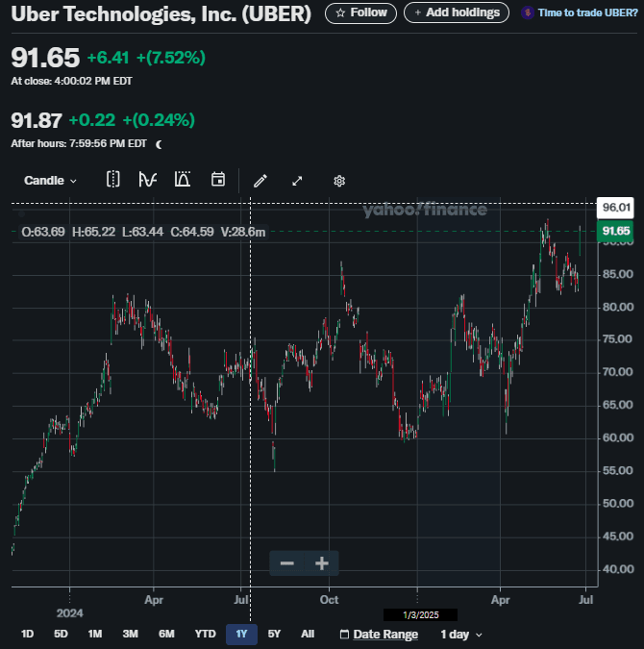The height and width of the screenshot is (649, 644).
Task: Select the 5D time range
Action: tap(61, 635)
